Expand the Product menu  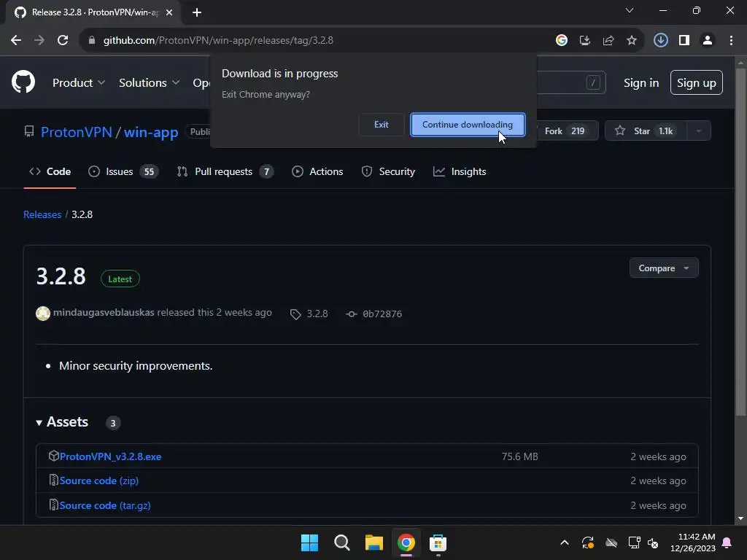click(x=79, y=83)
